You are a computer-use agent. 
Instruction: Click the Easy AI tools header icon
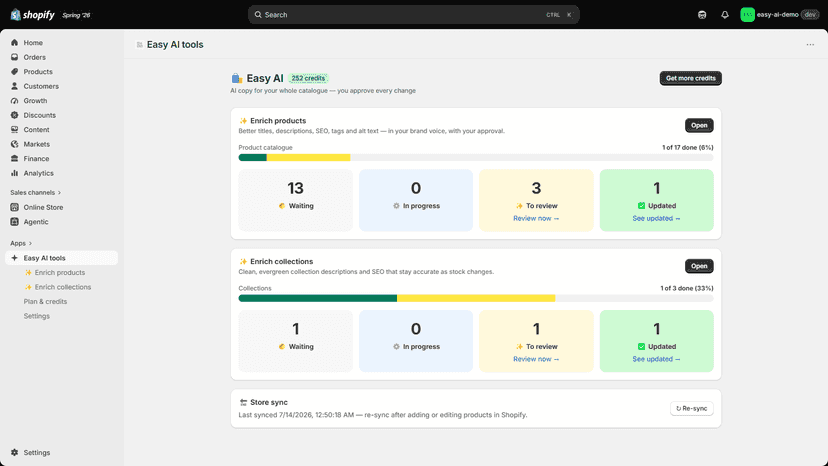139,45
